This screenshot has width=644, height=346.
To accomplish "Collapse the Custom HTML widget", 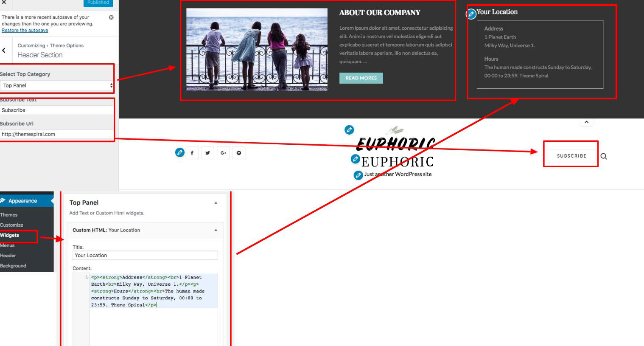I will 216,230.
